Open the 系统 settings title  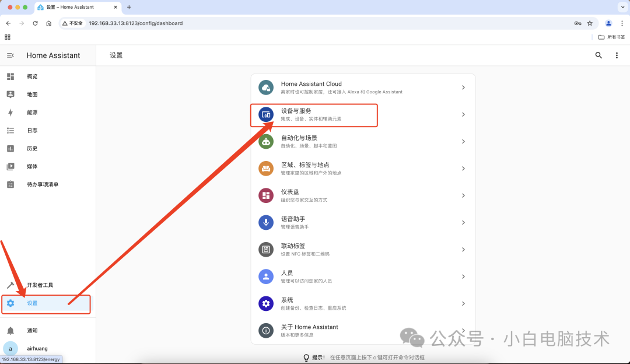click(287, 300)
